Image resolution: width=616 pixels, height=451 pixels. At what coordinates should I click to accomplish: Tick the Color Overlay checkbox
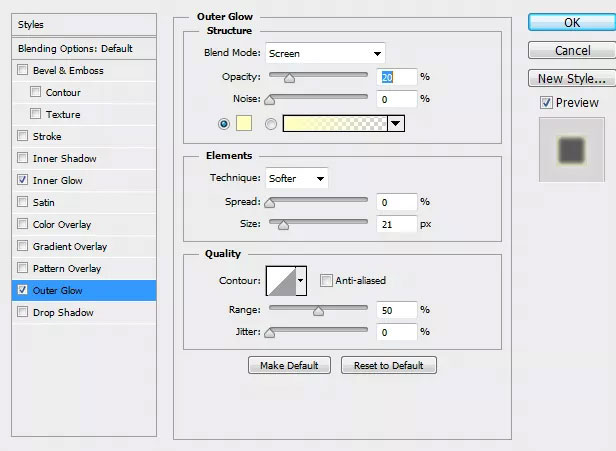tap(23, 224)
